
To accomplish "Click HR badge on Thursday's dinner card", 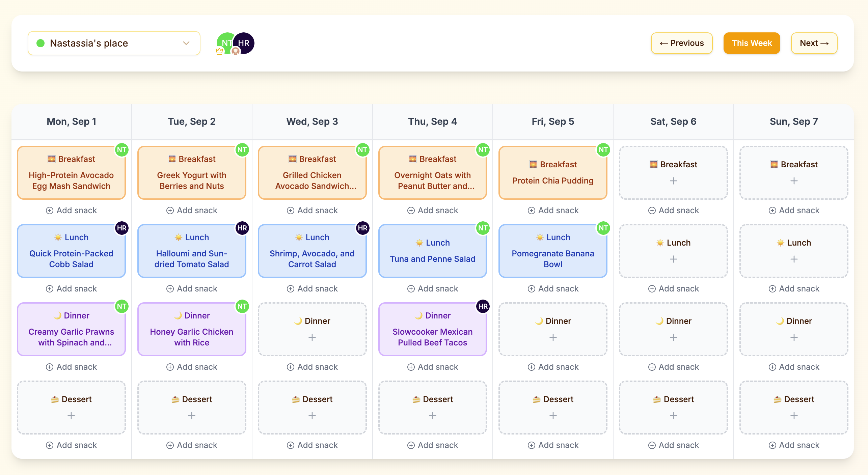I will coord(483,306).
